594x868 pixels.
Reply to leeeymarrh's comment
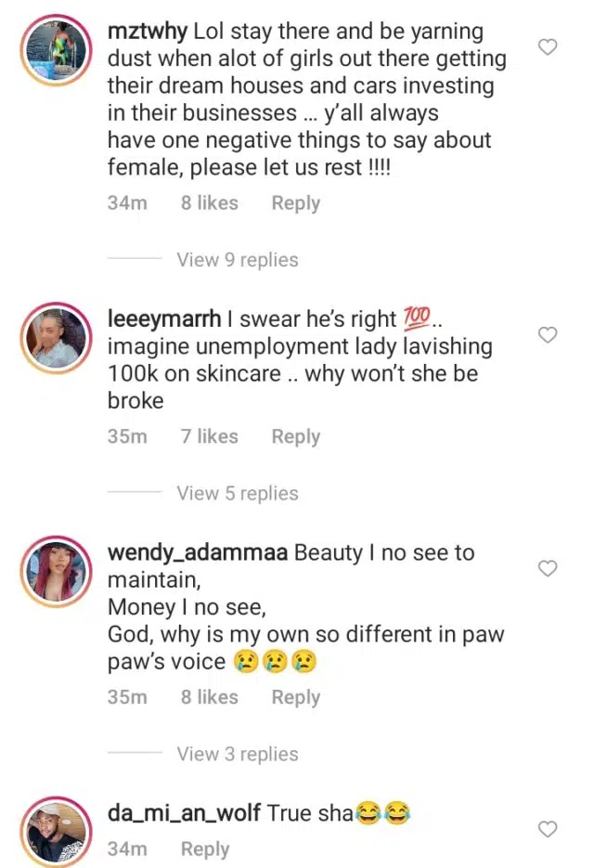coord(295,436)
